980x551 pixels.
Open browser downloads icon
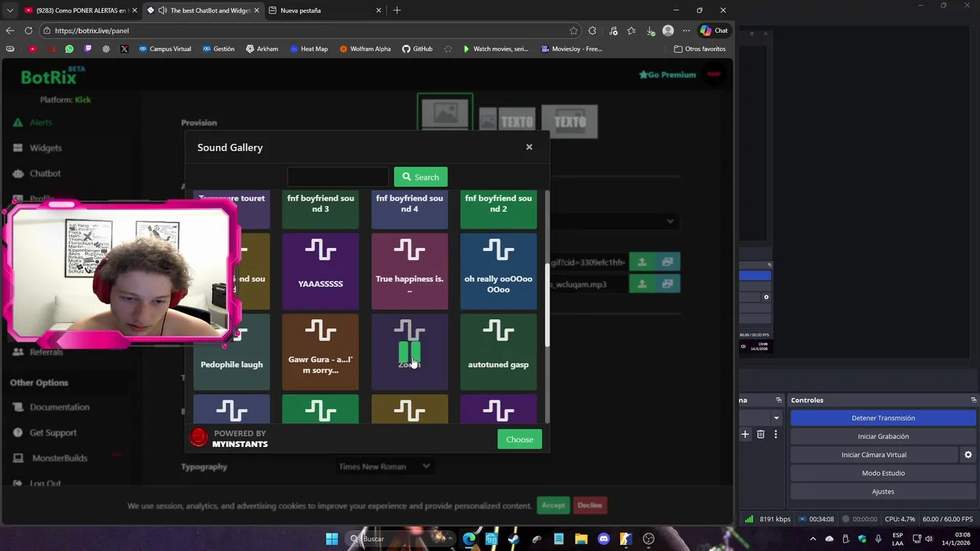click(x=650, y=31)
